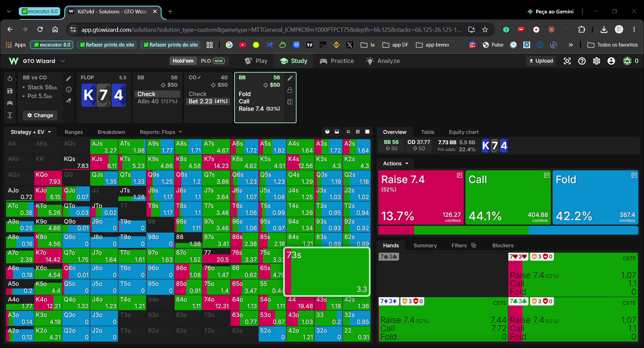Image resolution: width=644 pixels, height=348 pixels.
Task: Click the save solution disk icon
Action: pyautogui.click(x=10, y=91)
